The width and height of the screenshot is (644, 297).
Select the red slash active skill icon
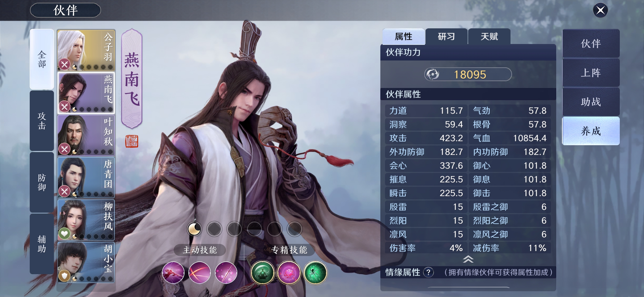pyautogui.click(x=200, y=272)
